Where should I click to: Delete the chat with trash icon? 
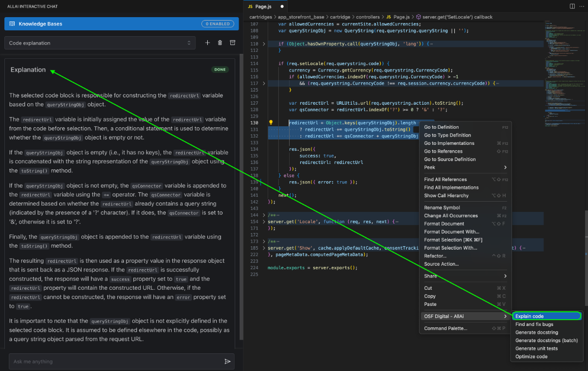(220, 43)
